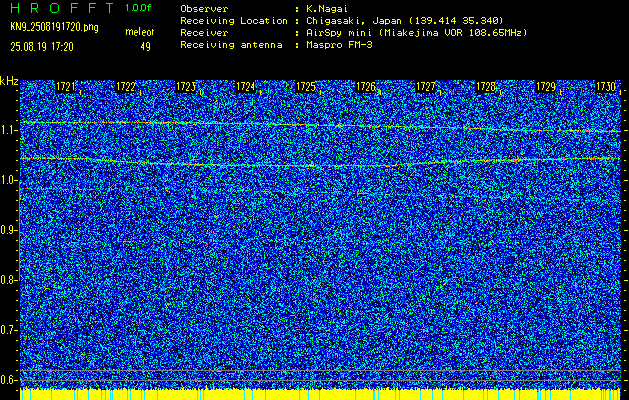The height and width of the screenshot is (400, 629).
Task: Click the 1722 time marker
Action: pyautogui.click(x=126, y=87)
